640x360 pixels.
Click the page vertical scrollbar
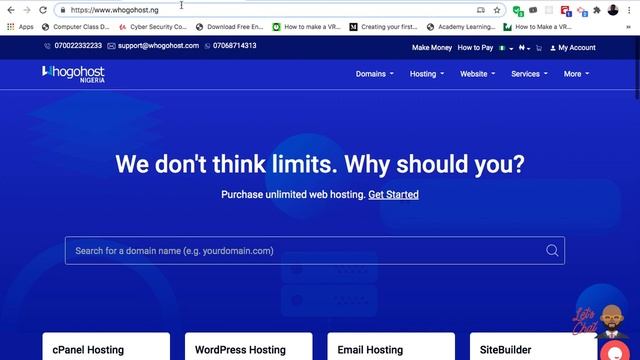pyautogui.click(x=637, y=67)
